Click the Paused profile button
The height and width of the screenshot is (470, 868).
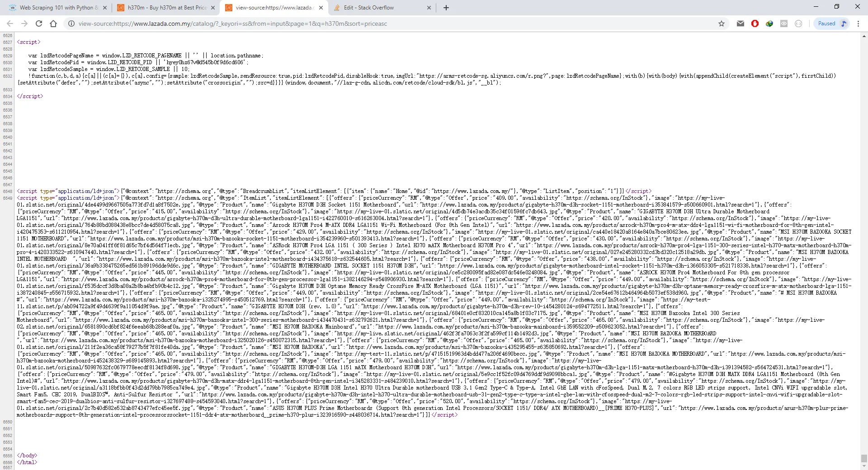[832, 23]
